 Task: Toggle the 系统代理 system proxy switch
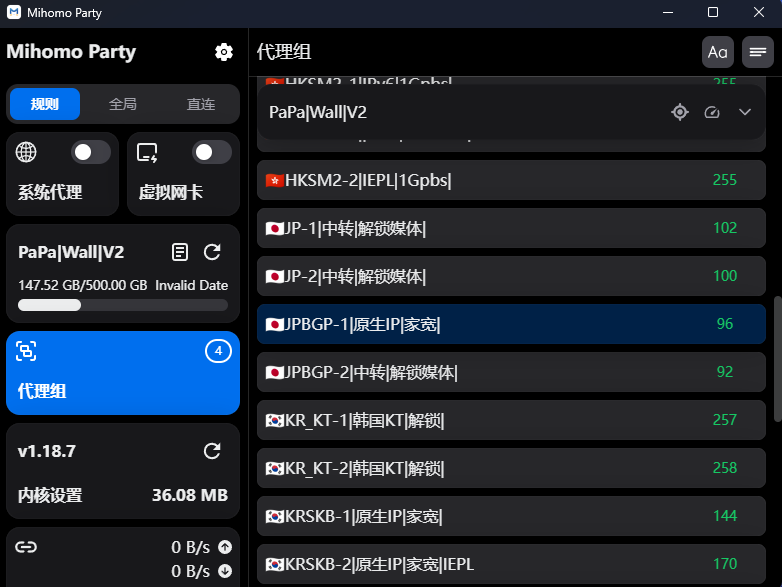(91, 152)
